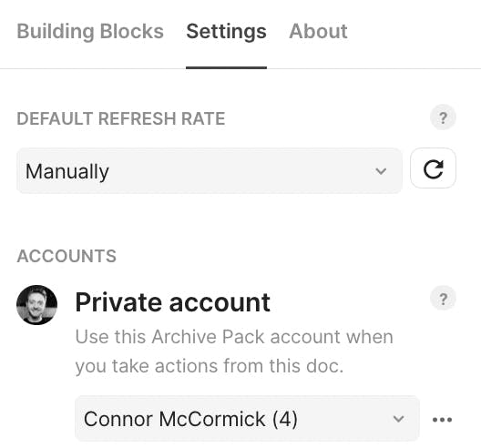Go to the About tab
The width and height of the screenshot is (481, 448).
[x=318, y=31]
